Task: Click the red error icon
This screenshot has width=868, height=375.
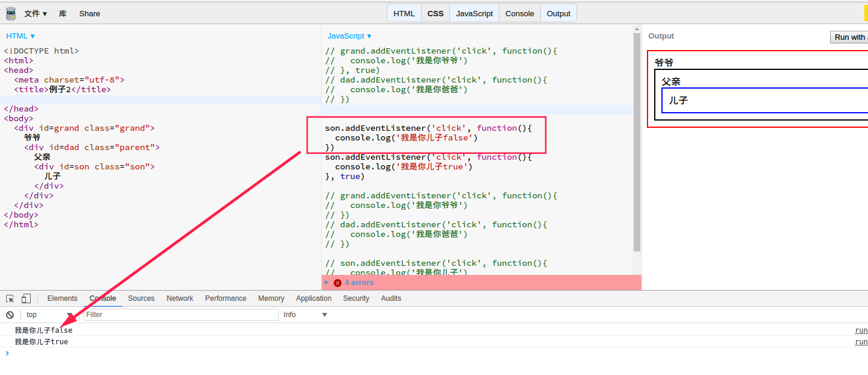Action: click(337, 283)
